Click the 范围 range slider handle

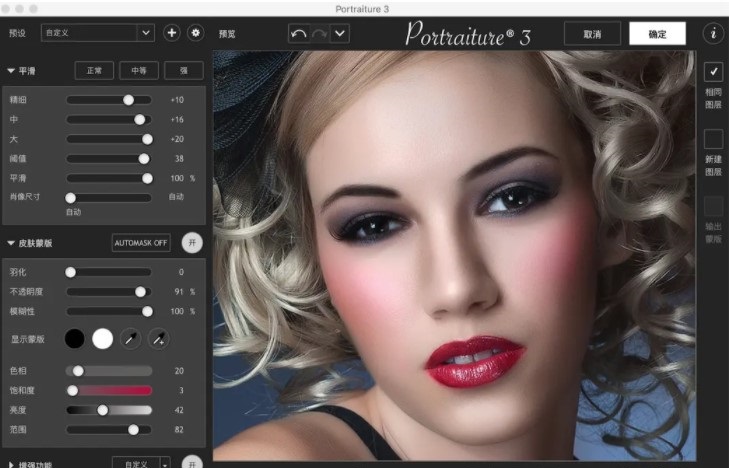133,430
